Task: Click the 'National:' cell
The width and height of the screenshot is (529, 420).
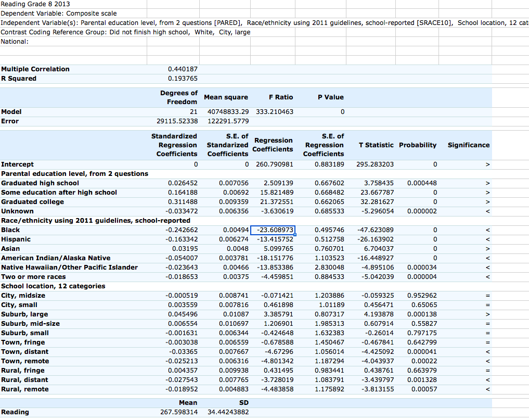Action: (15, 42)
